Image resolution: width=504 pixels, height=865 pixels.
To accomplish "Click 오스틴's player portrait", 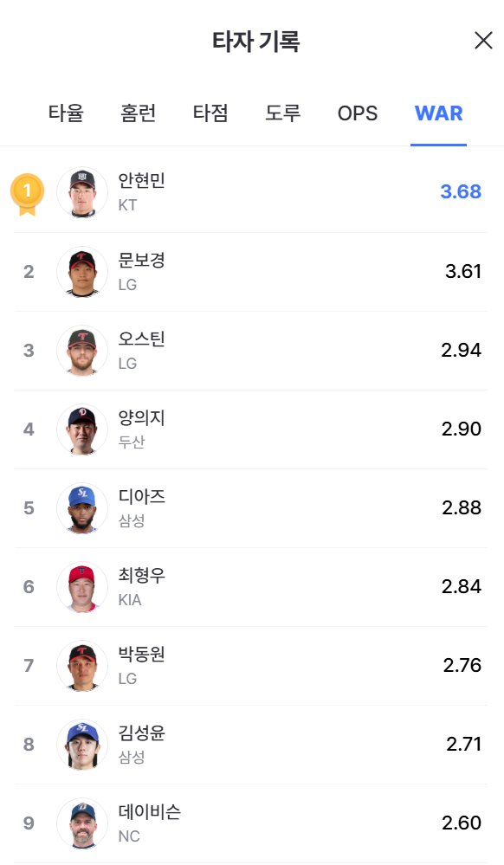I will pos(81,350).
